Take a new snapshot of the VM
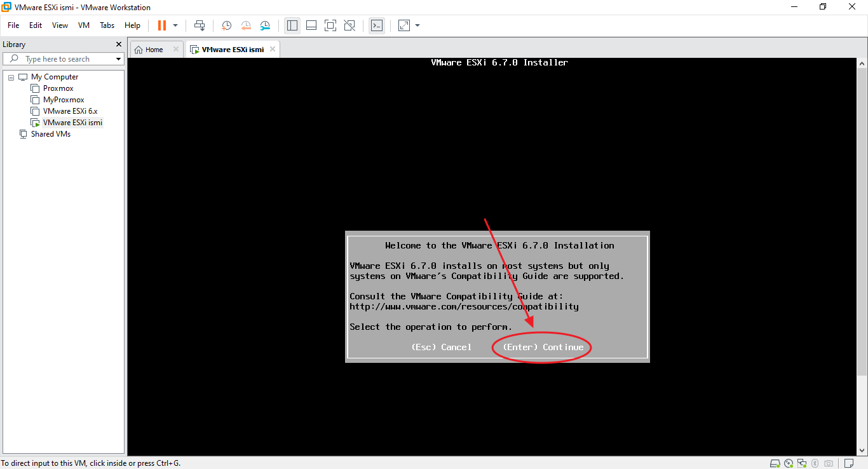This screenshot has height=469, width=868. [226, 25]
